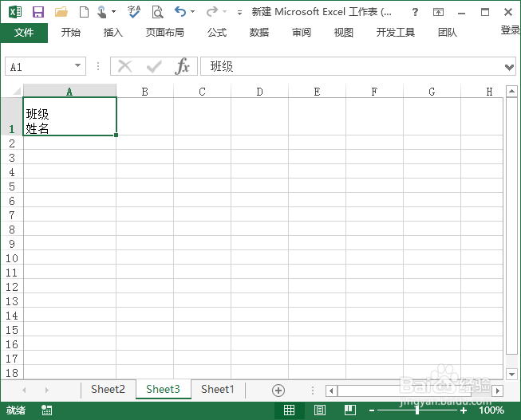This screenshot has height=420, width=521.
Task: Open ribbon display options icon
Action: pyautogui.click(x=438, y=12)
